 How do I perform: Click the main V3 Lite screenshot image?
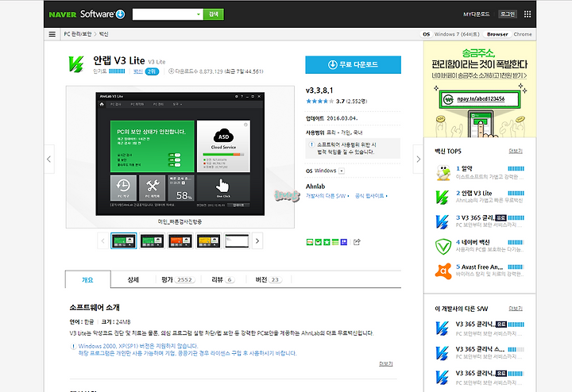click(180, 154)
